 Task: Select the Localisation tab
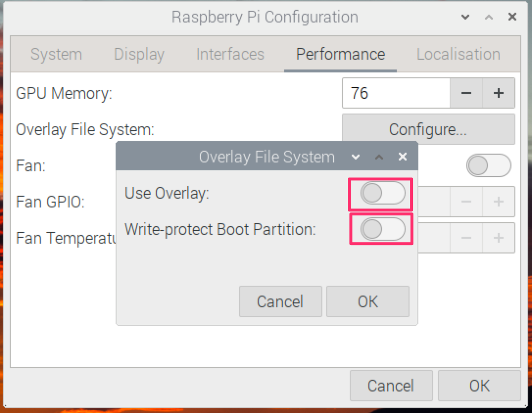[458, 54]
